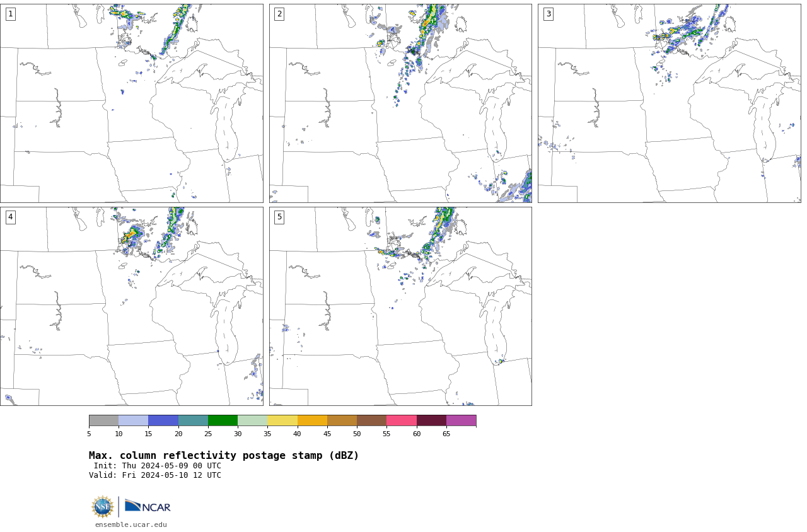Click the NSF logo icon
Screen dimensions: 807x532
pos(103,507)
